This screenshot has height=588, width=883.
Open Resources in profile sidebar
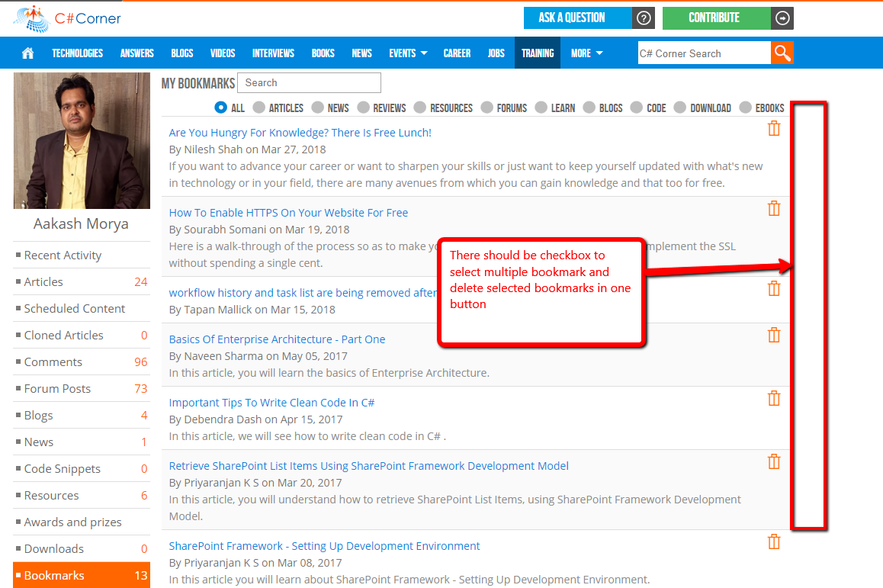pyautogui.click(x=82, y=496)
